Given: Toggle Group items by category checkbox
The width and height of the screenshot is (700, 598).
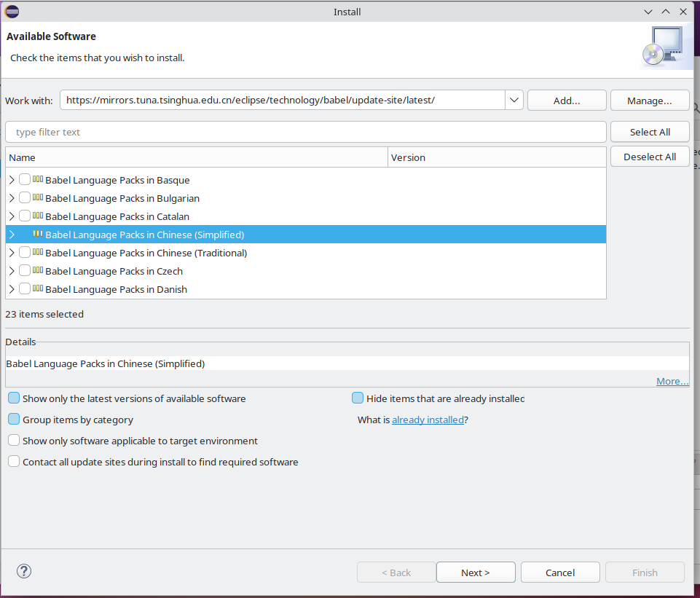Looking at the screenshot, I should tap(14, 419).
